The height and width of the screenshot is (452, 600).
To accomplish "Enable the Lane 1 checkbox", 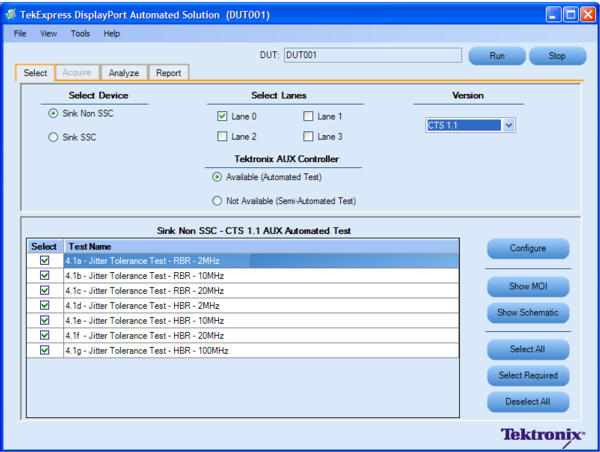I will (x=308, y=116).
